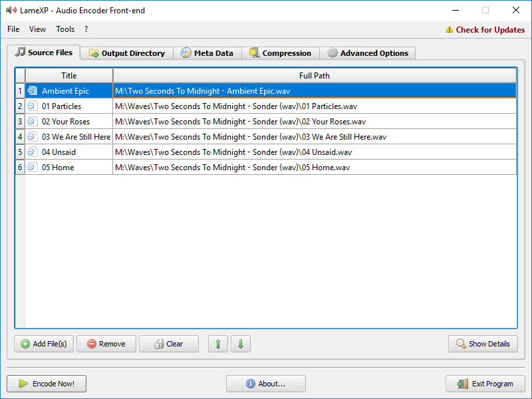Viewport: 532px width, 399px height.
Task: Click the green up arrow button
Action: click(218, 344)
